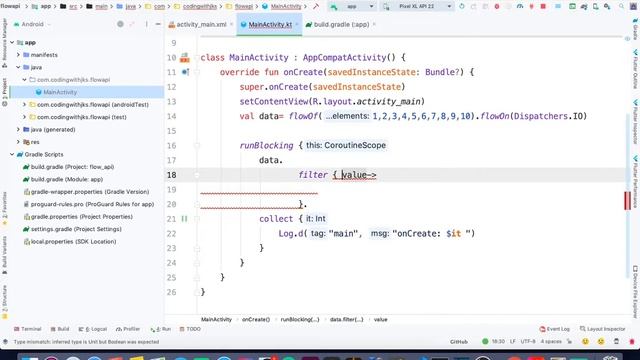Click runBlocking{...} in the breadcrumb bar

(300, 320)
